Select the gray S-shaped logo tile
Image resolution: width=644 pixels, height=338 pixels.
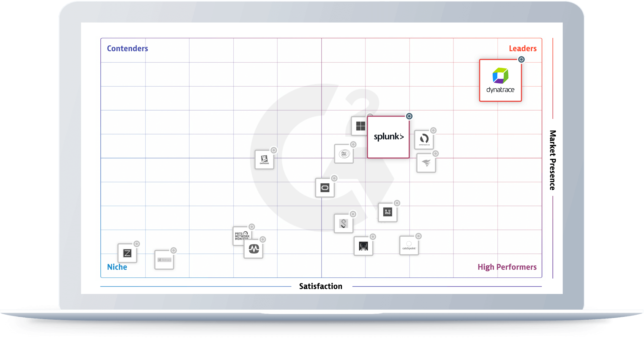[343, 223]
